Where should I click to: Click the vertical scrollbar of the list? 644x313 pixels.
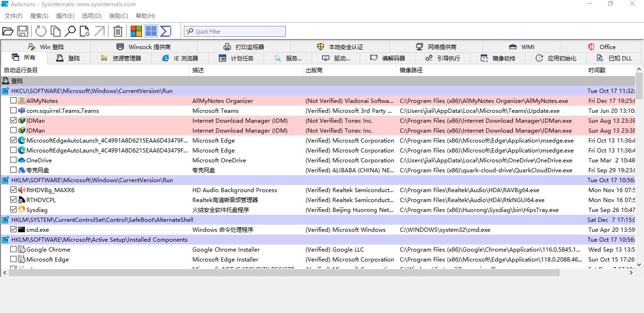pos(639,167)
